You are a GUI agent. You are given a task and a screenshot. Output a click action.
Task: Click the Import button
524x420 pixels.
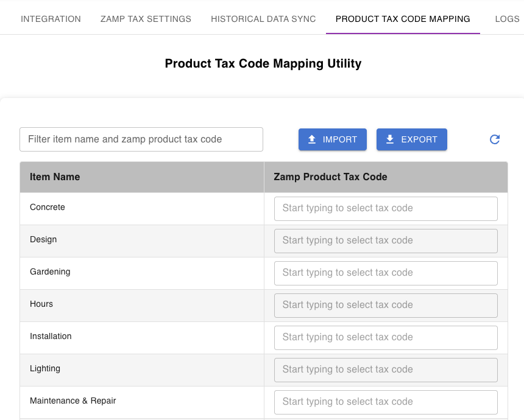(x=332, y=139)
